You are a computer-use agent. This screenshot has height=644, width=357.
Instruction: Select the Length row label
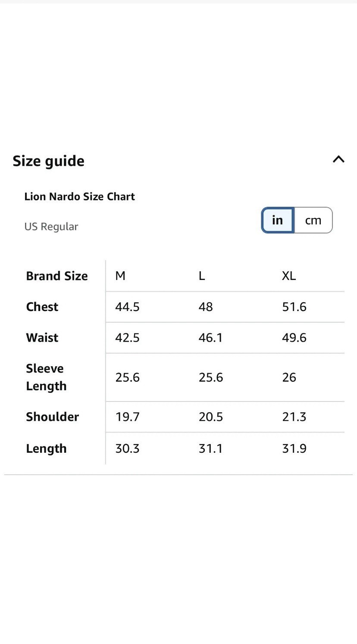pos(46,448)
